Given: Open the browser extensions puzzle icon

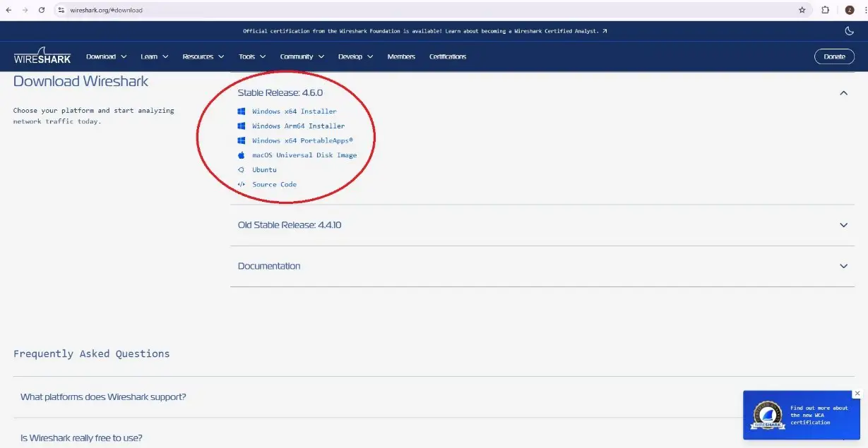Looking at the screenshot, I should [825, 10].
